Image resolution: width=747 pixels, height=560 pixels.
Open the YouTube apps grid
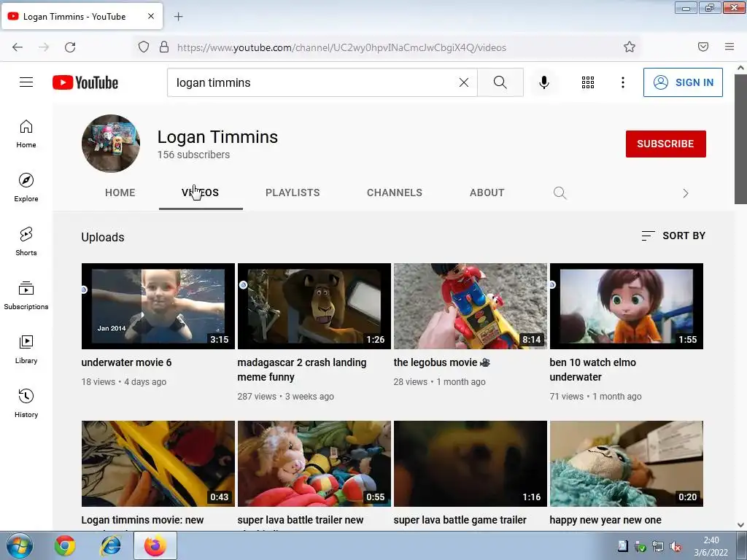tap(588, 82)
